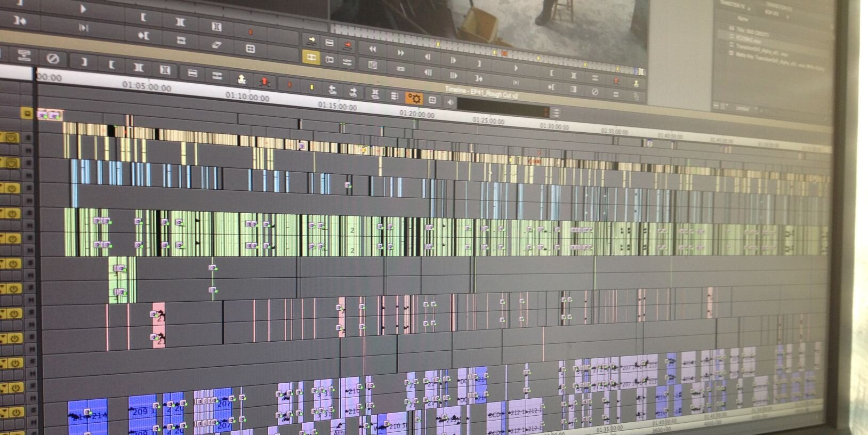The width and height of the screenshot is (868, 435).
Task: Click Clear Marks circle-slash in the timeline toolbar
Action: click(x=52, y=59)
